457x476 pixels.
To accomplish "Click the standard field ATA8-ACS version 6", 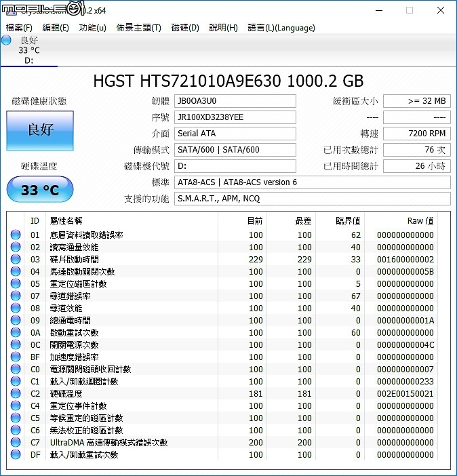I will (x=313, y=182).
